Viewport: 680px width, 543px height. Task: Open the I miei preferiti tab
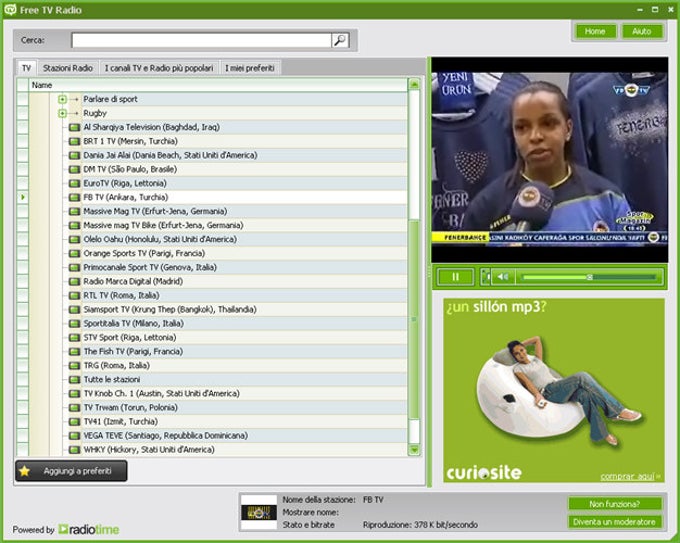[250, 68]
